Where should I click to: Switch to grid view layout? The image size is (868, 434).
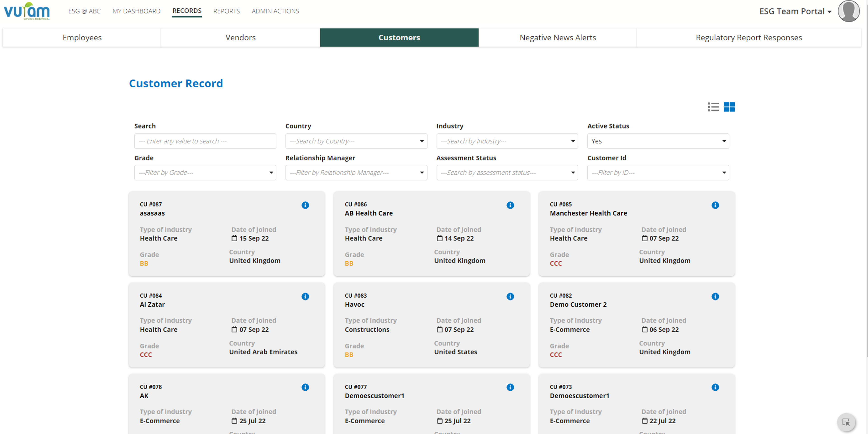tap(729, 107)
